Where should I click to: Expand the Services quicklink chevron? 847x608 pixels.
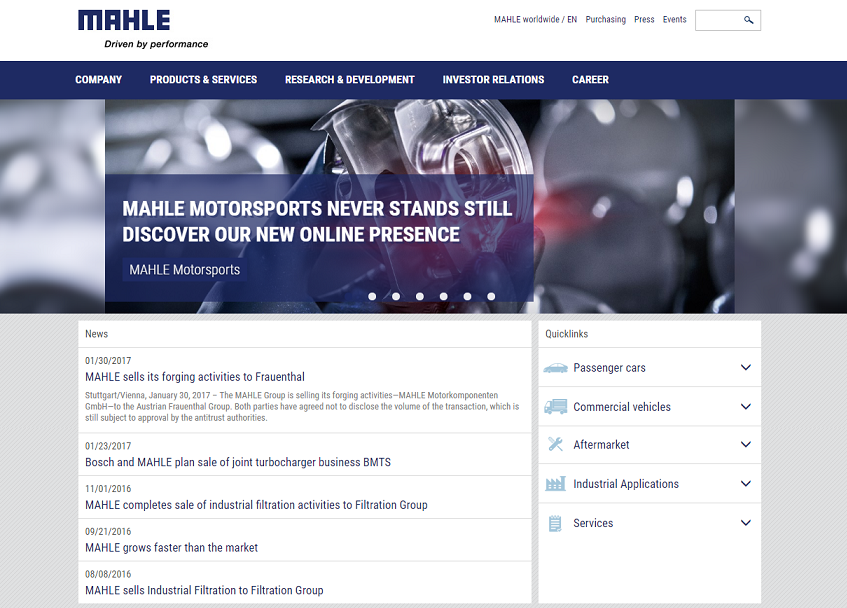click(745, 523)
